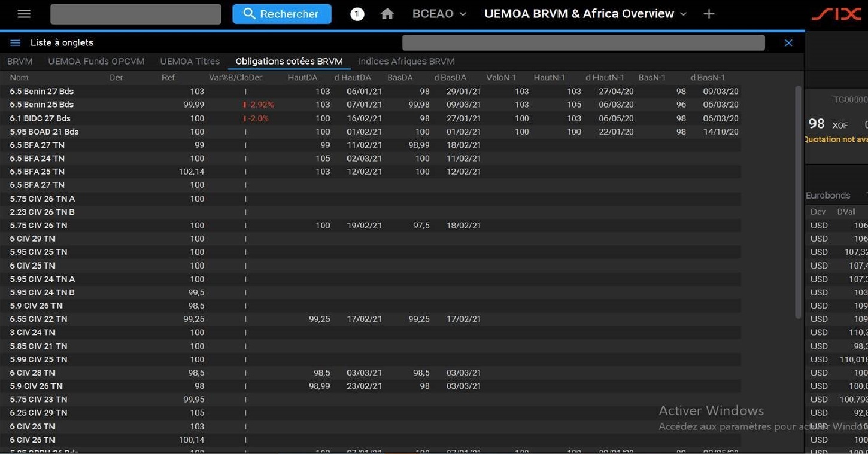
Task: Select the 6.5 Benin 25 Bds row
Action: click(x=371, y=105)
